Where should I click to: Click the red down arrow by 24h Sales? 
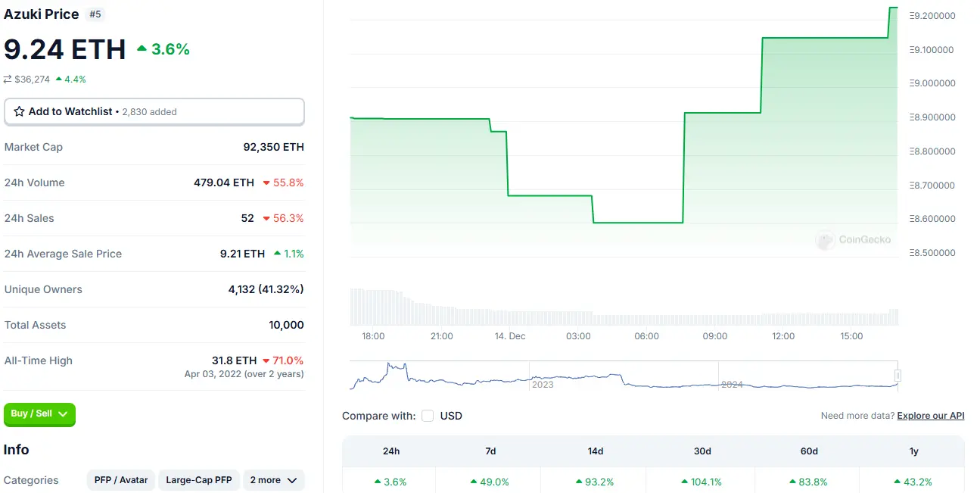point(266,218)
